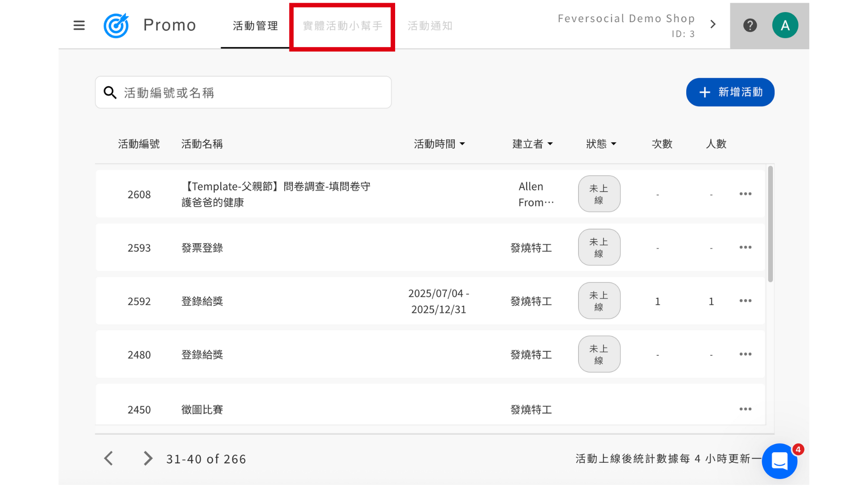Viewport: 868px width, 488px height.
Task: Click the 新增活動 button
Action: [730, 92]
